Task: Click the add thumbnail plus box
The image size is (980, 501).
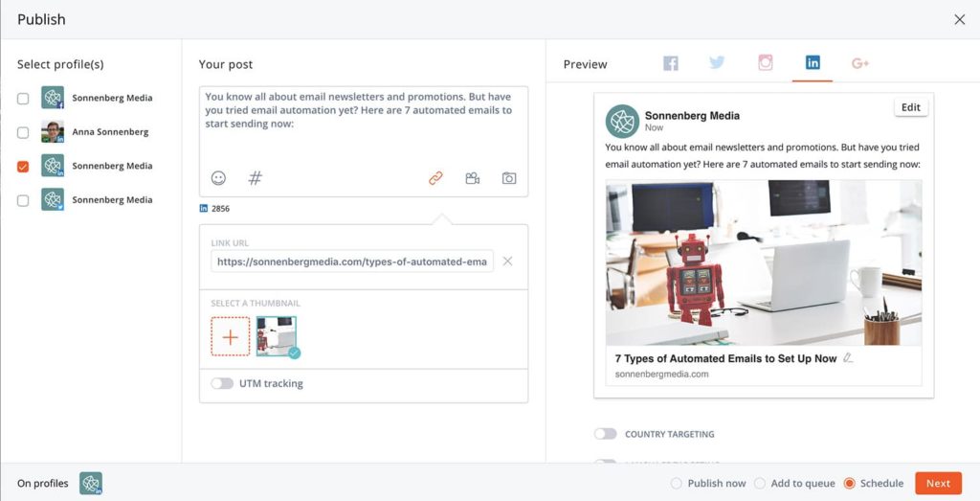Action: coord(231,337)
